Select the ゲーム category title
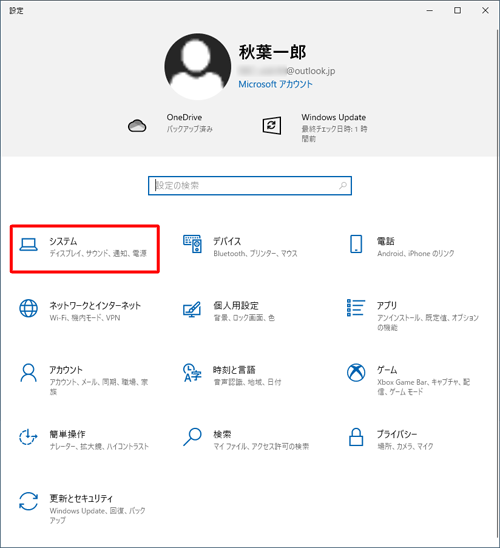This screenshot has width=500, height=548. point(387,370)
